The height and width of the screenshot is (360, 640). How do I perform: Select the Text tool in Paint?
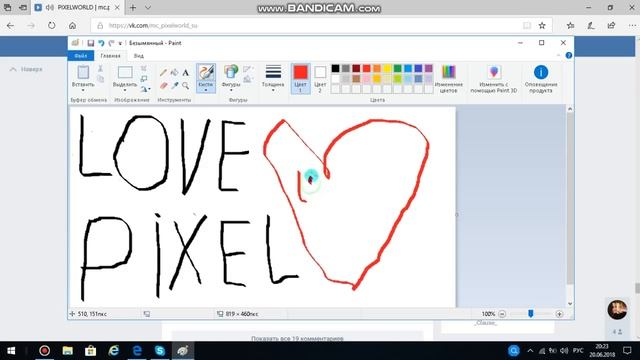pos(185,73)
